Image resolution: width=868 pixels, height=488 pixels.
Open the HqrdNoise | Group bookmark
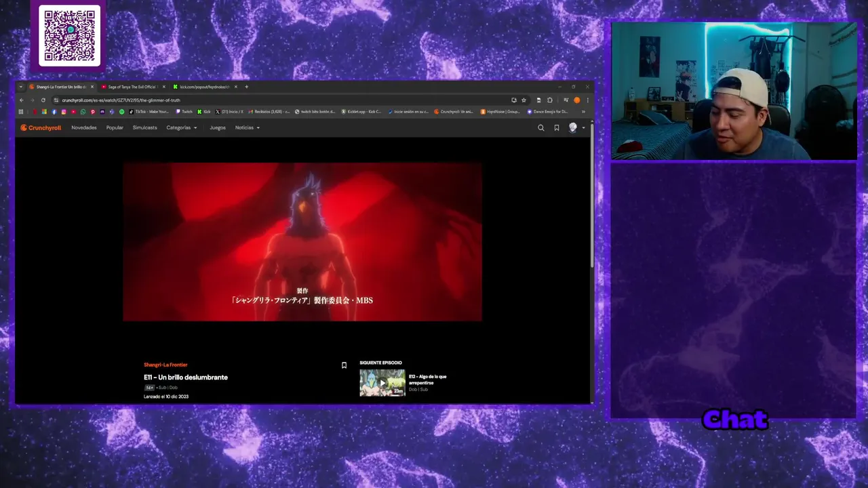coord(500,112)
